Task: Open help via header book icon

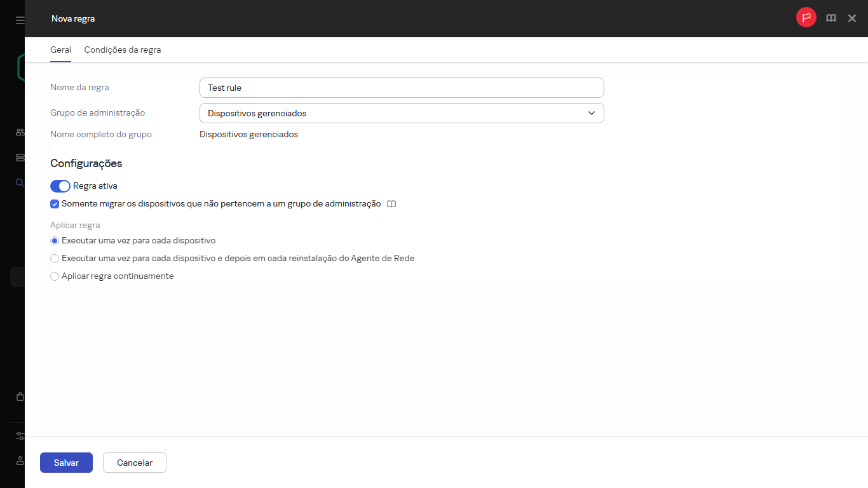Action: [831, 18]
